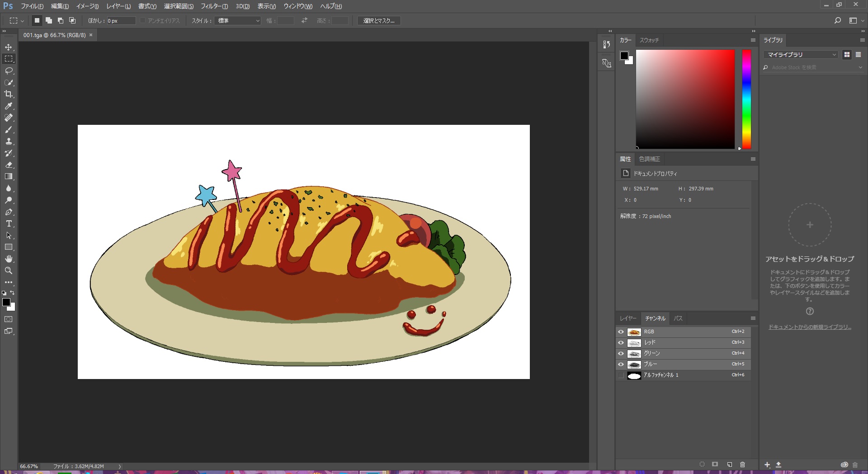The width and height of the screenshot is (868, 474).
Task: Click the new library from document link
Action: (810, 327)
